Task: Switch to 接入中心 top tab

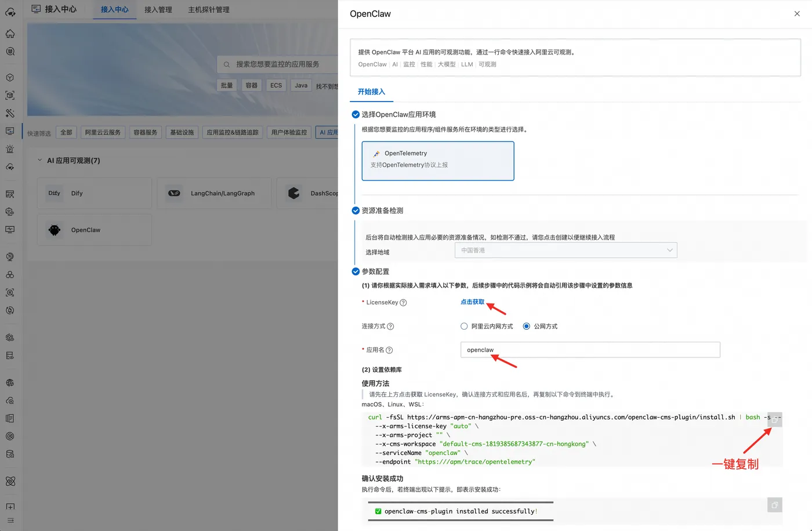Action: click(114, 9)
